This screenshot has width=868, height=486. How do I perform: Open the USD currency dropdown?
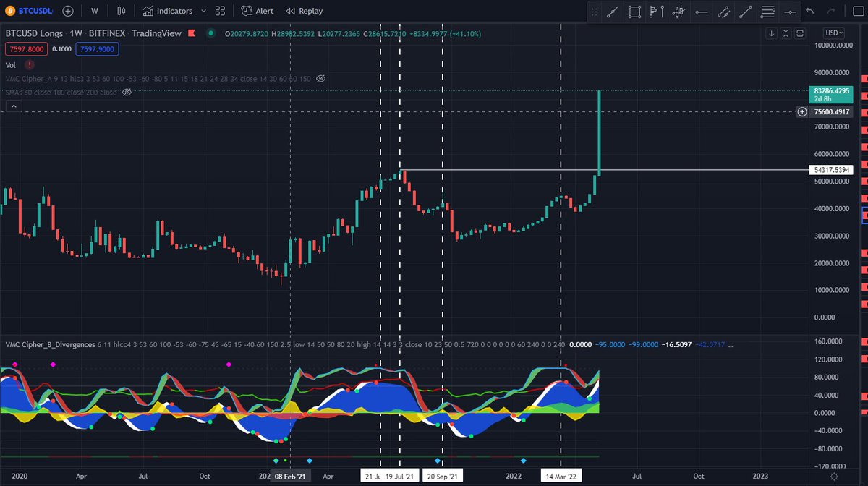click(x=835, y=33)
